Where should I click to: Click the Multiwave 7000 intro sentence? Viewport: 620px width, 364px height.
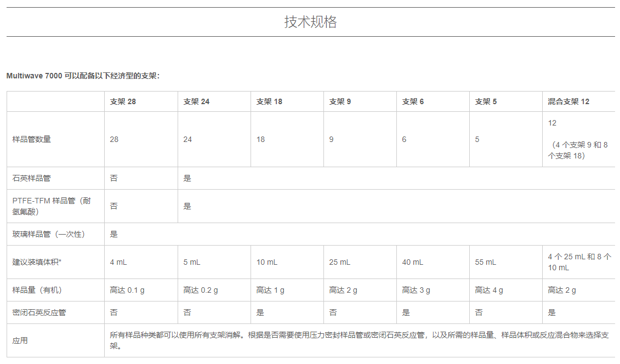tap(83, 76)
